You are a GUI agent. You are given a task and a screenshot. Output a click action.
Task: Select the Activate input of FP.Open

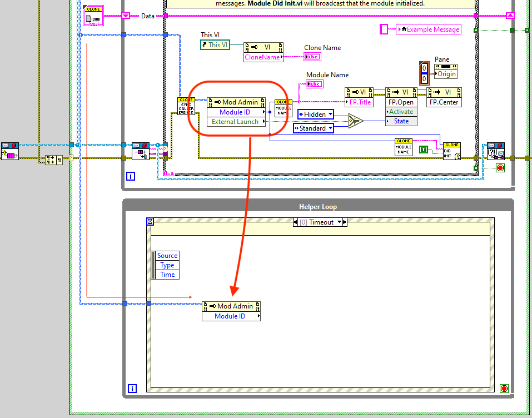(401, 112)
